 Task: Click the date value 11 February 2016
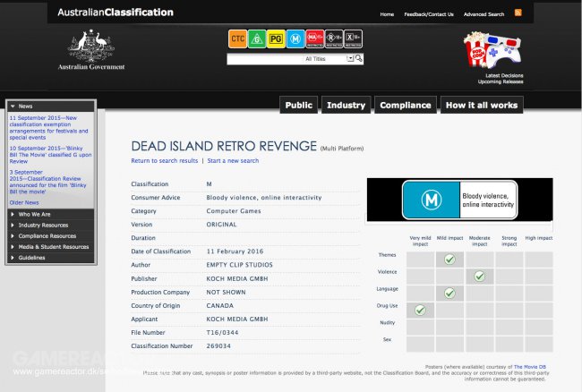pos(235,251)
